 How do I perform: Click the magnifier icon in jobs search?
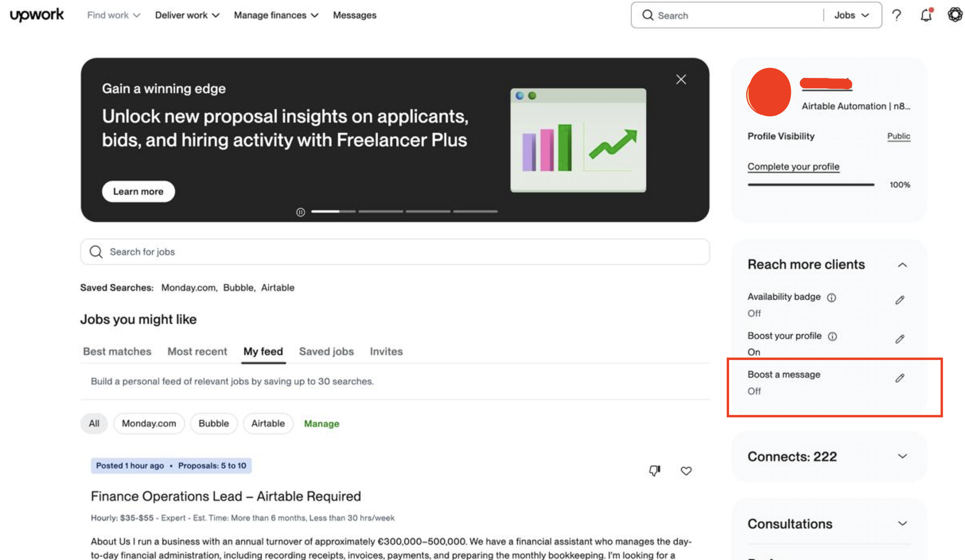[x=96, y=252]
